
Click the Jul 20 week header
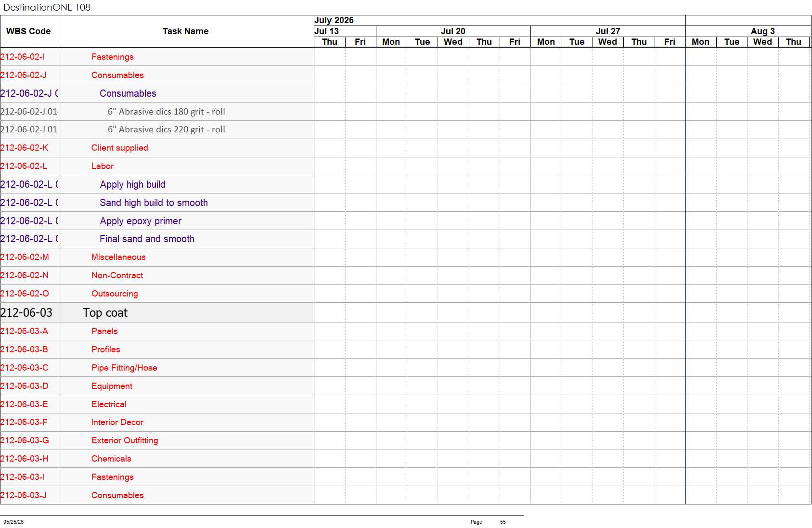(453, 31)
